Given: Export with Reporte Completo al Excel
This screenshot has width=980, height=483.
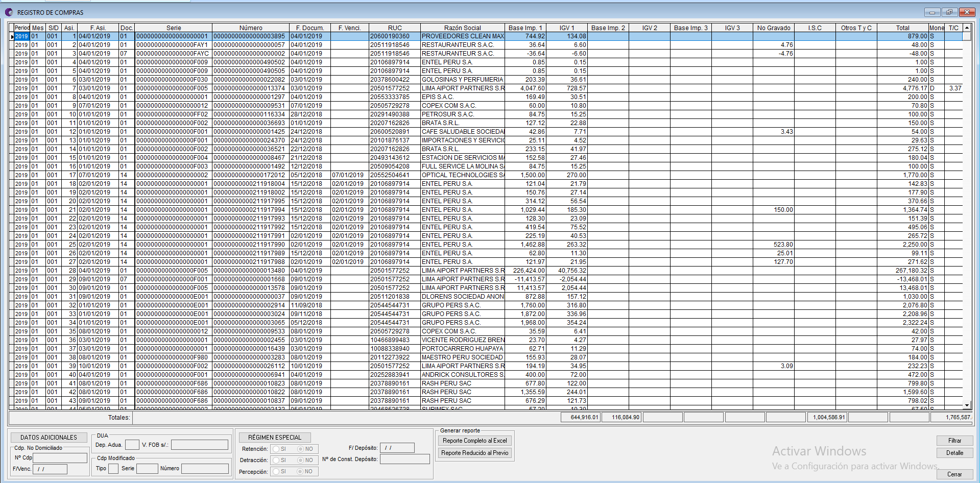Looking at the screenshot, I should (474, 441).
